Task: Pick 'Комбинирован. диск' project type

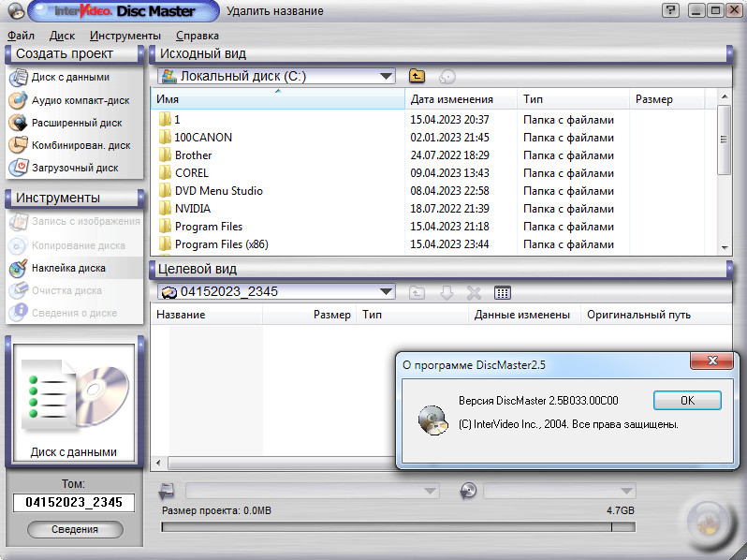Action: pos(81,145)
